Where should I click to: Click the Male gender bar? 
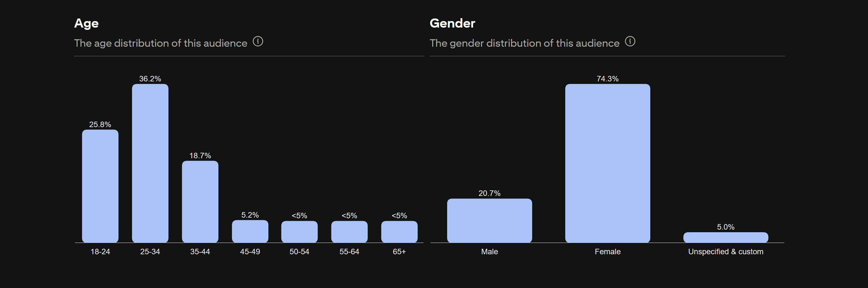point(489,220)
